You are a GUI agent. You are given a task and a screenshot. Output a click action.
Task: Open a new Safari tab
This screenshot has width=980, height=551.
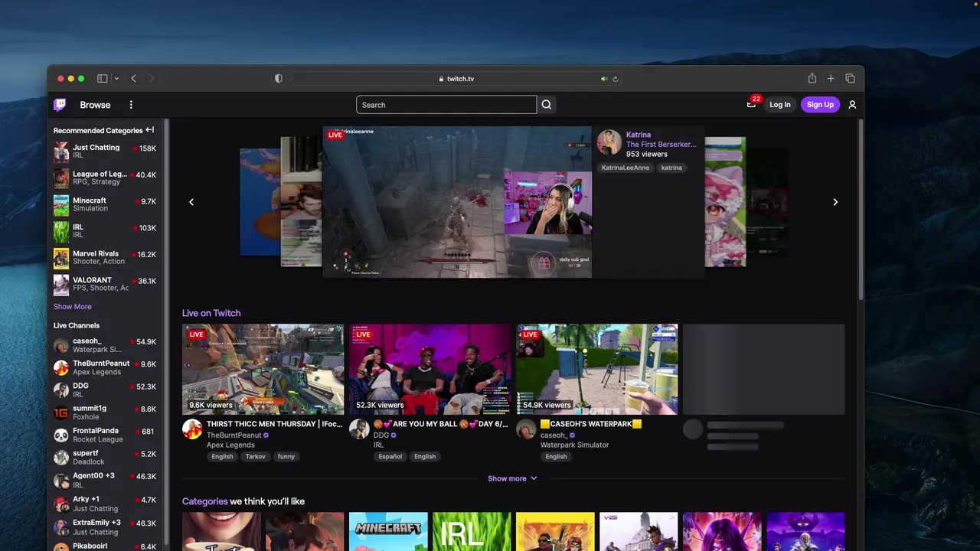pyautogui.click(x=831, y=78)
